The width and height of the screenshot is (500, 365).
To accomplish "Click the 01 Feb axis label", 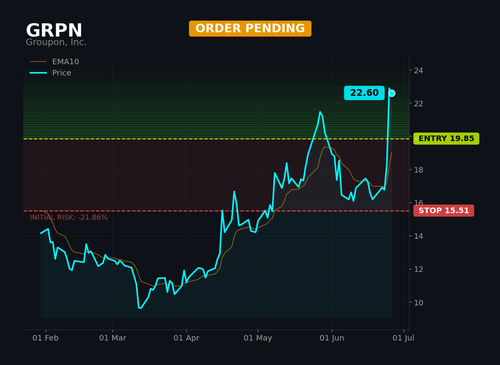I will click(45, 338).
